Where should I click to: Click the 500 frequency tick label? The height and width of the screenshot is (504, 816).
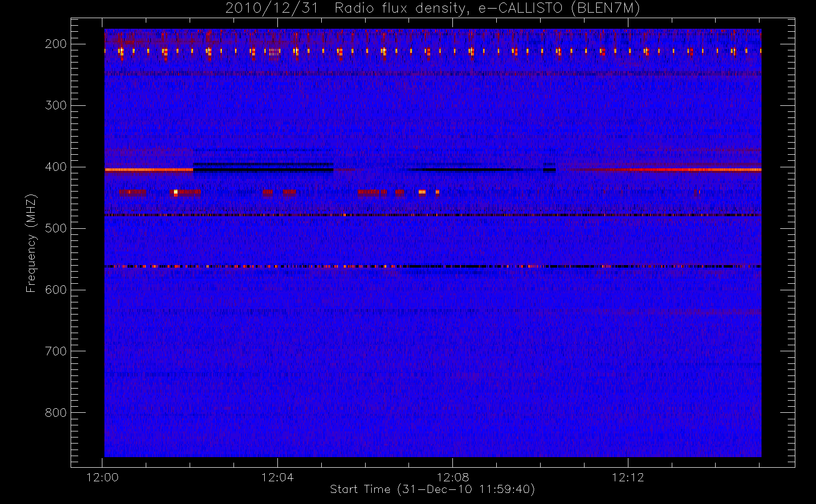(56, 228)
